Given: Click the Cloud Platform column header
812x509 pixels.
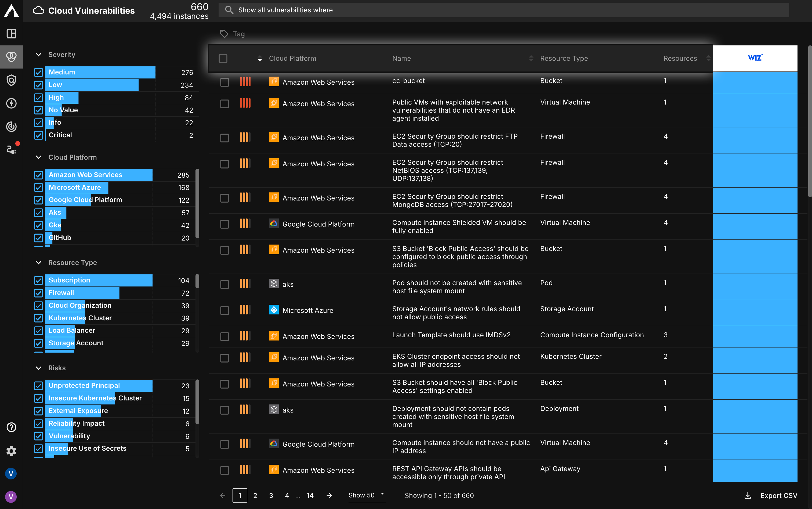Looking at the screenshot, I should 292,58.
